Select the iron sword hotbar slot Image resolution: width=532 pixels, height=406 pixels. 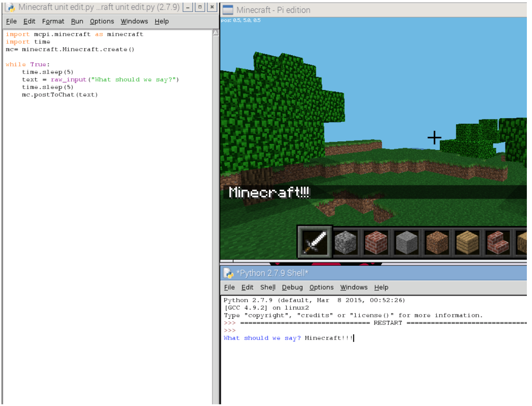point(315,242)
